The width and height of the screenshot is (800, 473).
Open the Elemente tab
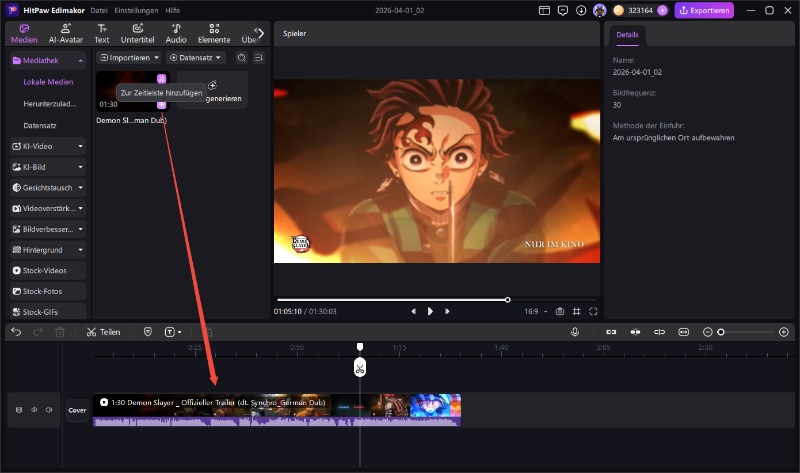pos(214,34)
